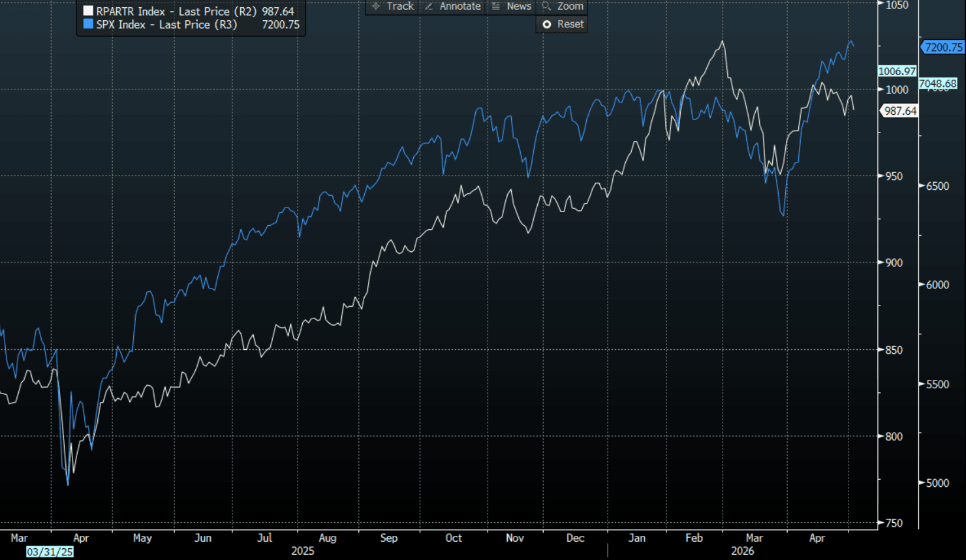Click the white RPARTR Index legend swatch
Screen dimensions: 966x560
(88, 11)
